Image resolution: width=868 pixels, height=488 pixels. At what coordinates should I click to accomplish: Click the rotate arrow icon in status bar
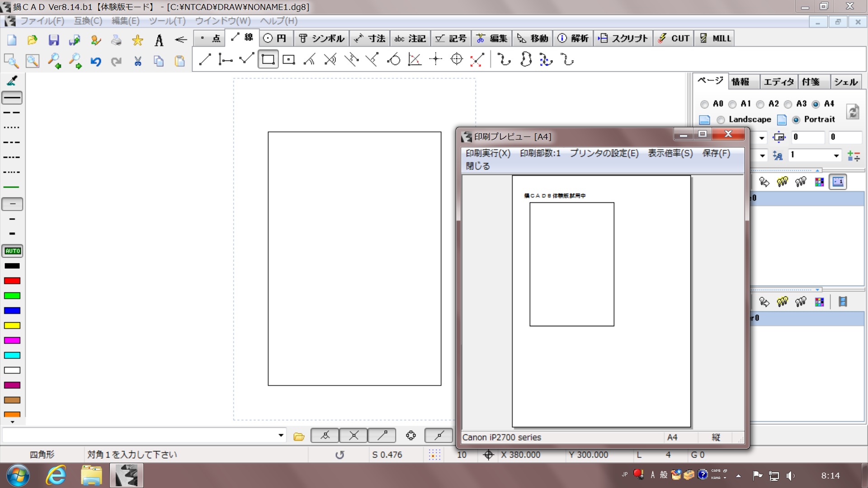340,455
